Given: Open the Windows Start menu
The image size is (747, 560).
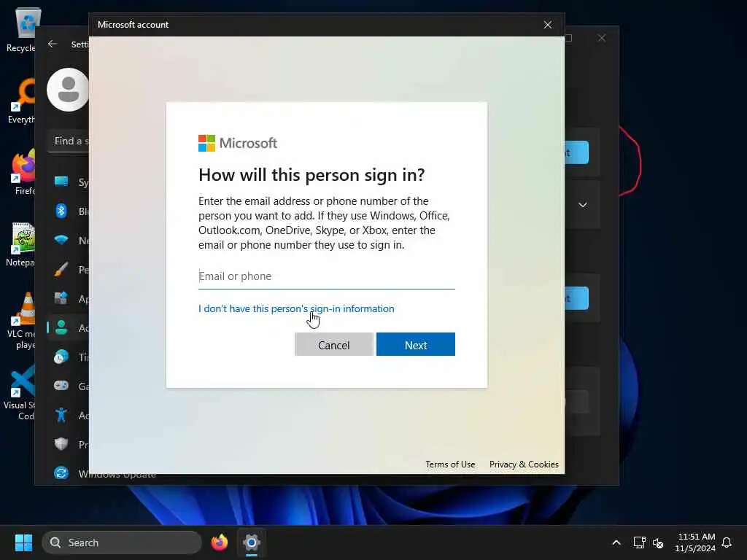Looking at the screenshot, I should (23, 542).
